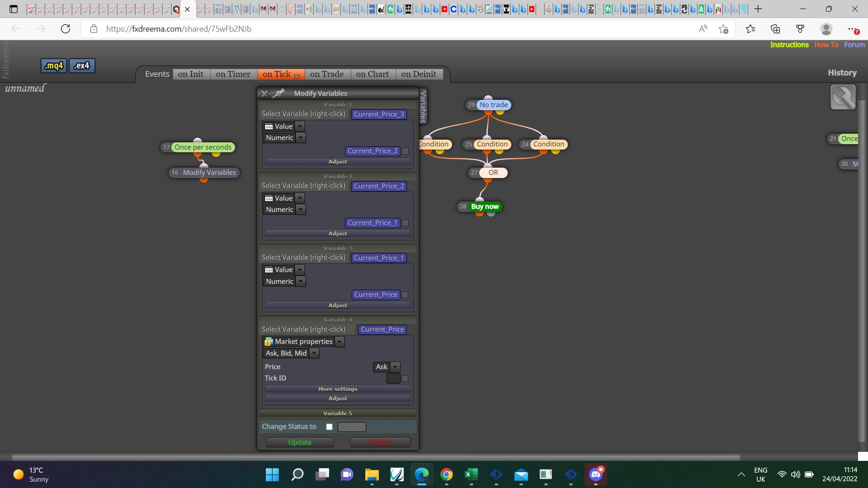Open the Instructions link

(x=789, y=45)
